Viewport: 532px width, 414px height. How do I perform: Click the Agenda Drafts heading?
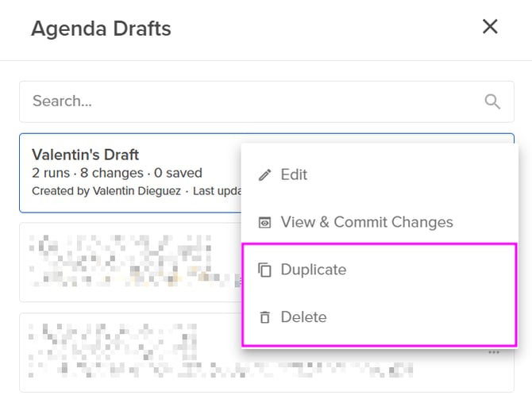101,29
